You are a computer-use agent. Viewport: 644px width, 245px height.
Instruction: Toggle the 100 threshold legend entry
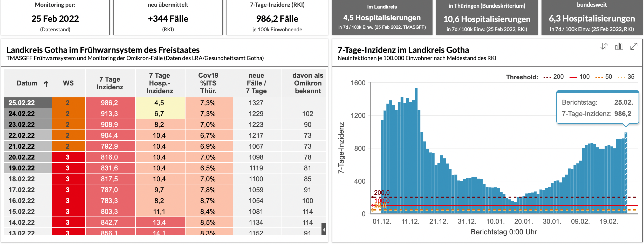pos(579,77)
